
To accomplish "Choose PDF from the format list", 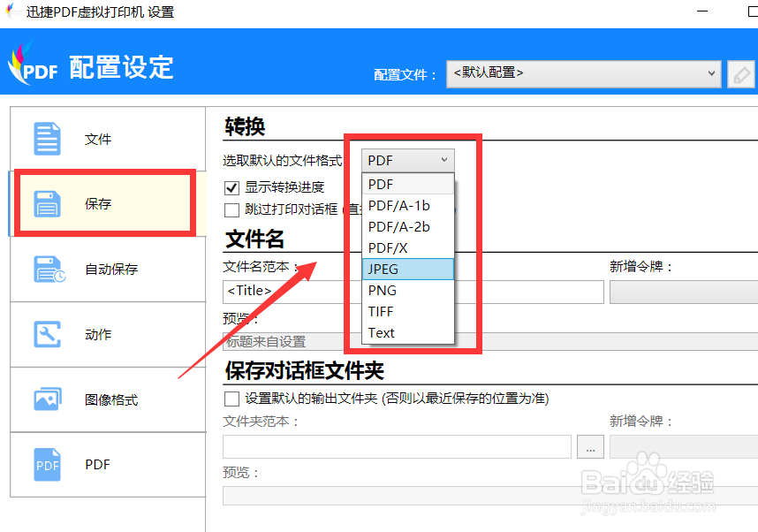I will (x=408, y=185).
